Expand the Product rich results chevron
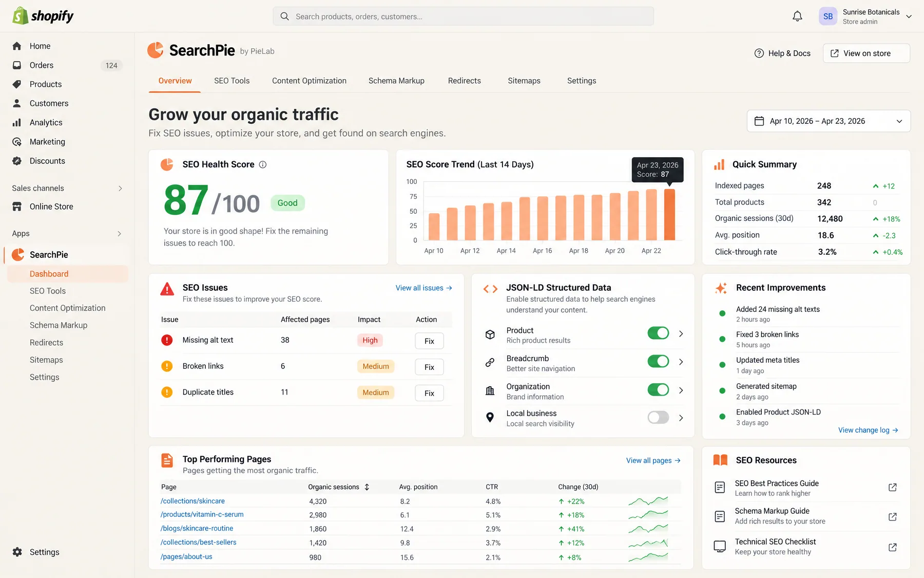This screenshot has width=924, height=578. 681,334
